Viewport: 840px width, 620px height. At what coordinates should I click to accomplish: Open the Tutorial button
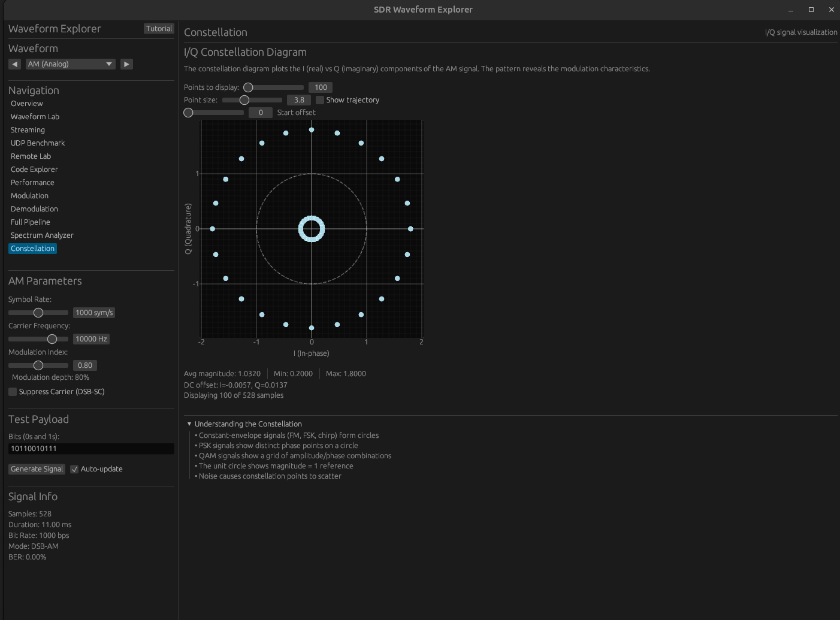pos(159,29)
